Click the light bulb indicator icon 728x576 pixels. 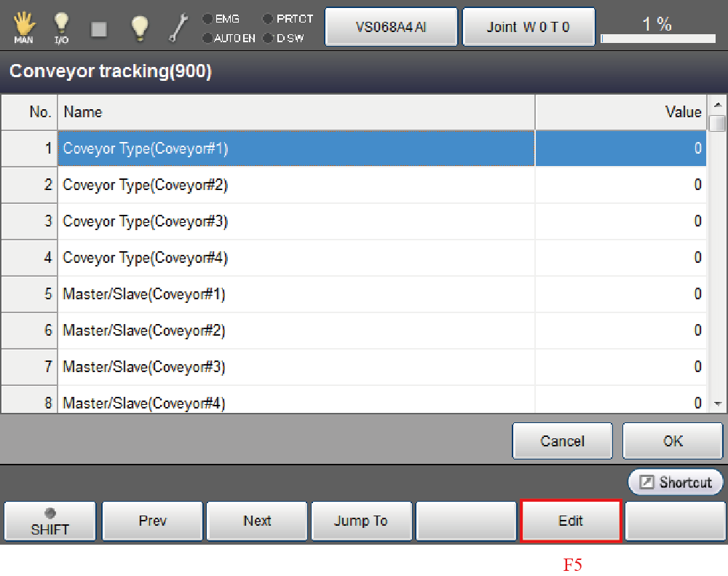(139, 27)
